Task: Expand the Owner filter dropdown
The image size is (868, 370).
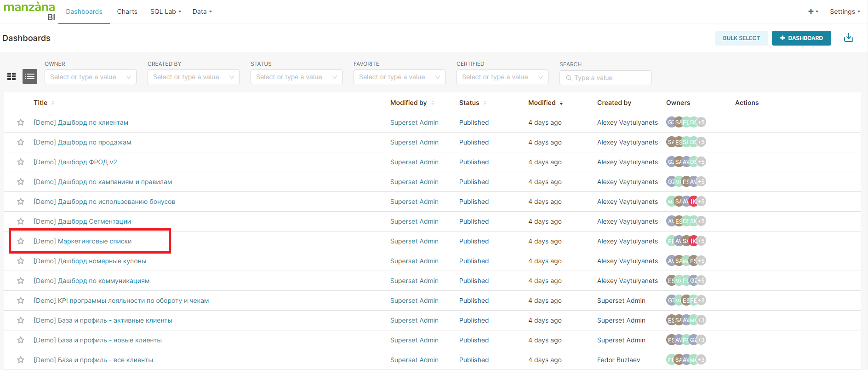Action: [x=90, y=77]
